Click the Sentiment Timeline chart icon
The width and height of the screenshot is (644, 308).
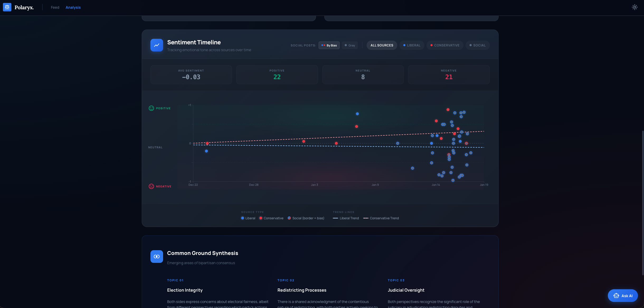[157, 45]
